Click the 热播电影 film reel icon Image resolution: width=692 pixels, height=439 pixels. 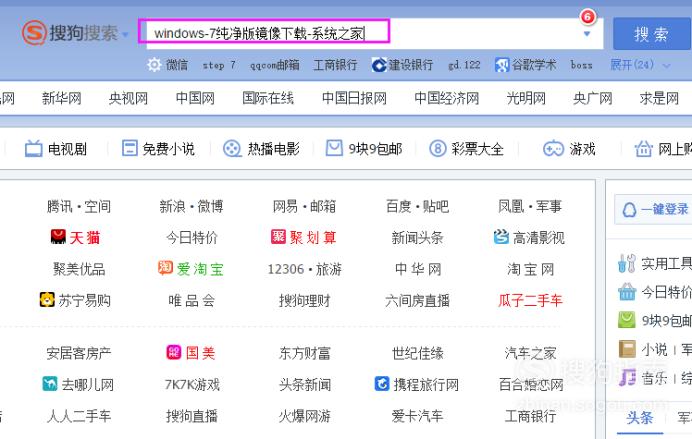(232, 149)
